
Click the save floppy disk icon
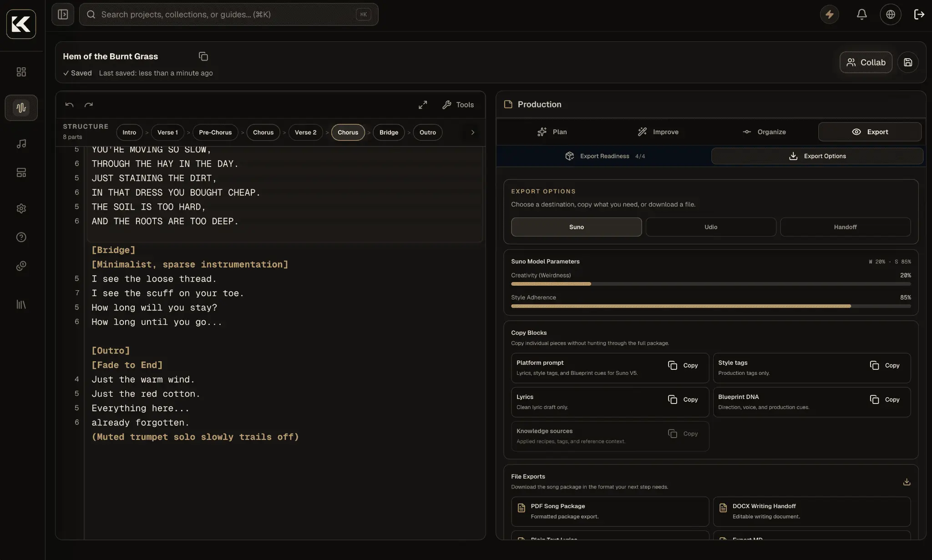[x=908, y=62]
